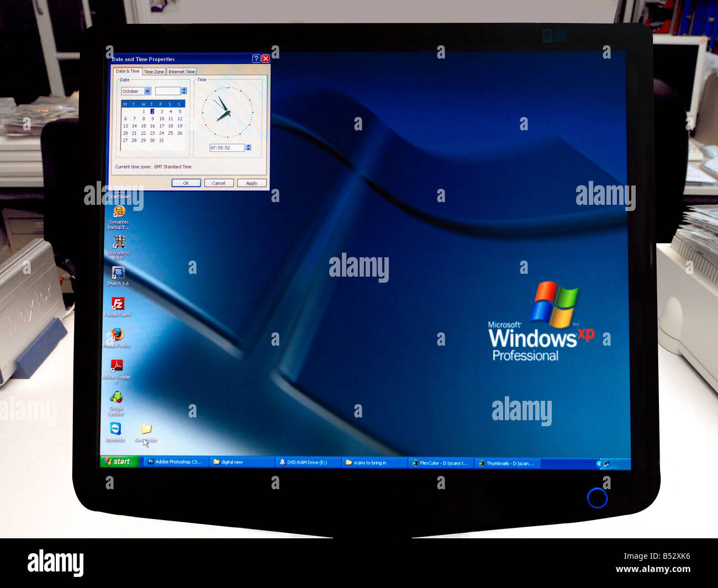The width and height of the screenshot is (718, 588).
Task: Select day 12 in the calendar
Action: (x=179, y=119)
